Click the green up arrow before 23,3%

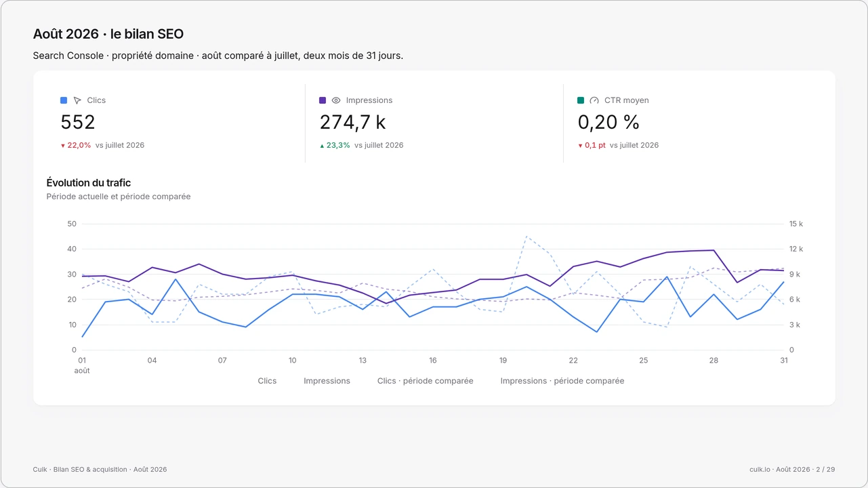(322, 146)
